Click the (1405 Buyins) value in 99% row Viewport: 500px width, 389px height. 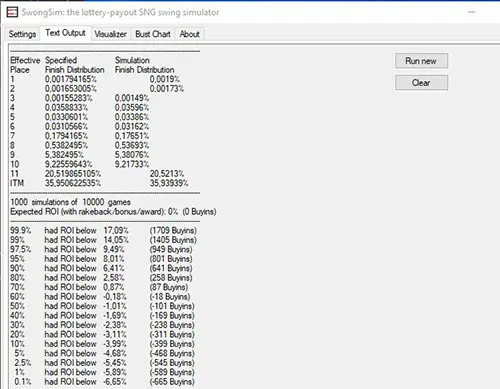[x=173, y=240]
